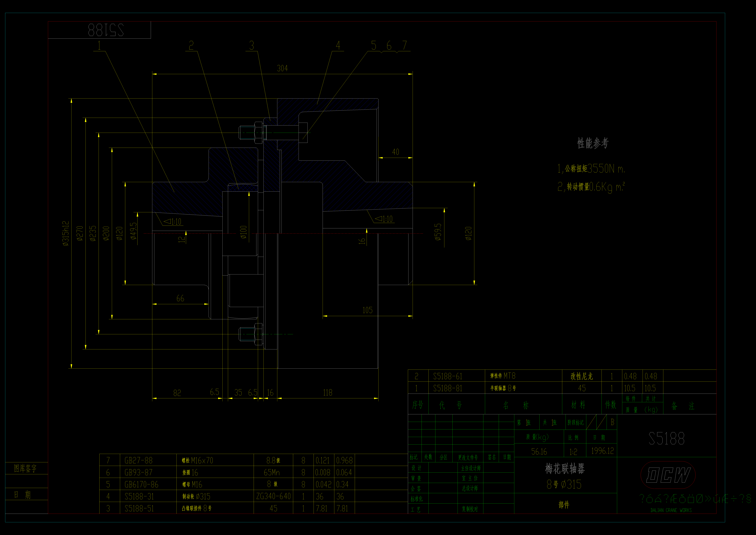Click the material cell "65Mn"
The height and width of the screenshot is (535, 756).
[272, 472]
